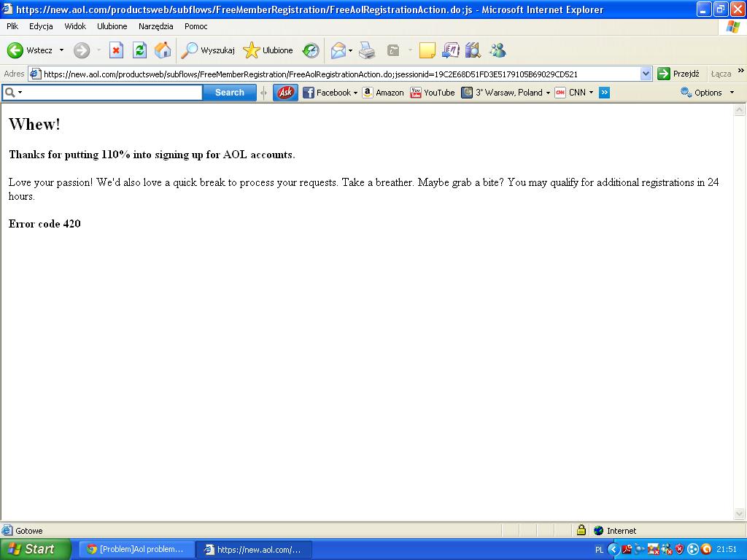
Task: Click inside the address bar URL field
Action: coord(334,74)
